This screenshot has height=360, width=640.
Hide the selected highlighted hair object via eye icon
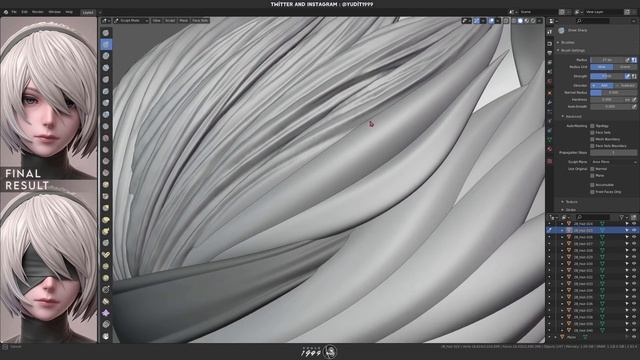(634, 231)
